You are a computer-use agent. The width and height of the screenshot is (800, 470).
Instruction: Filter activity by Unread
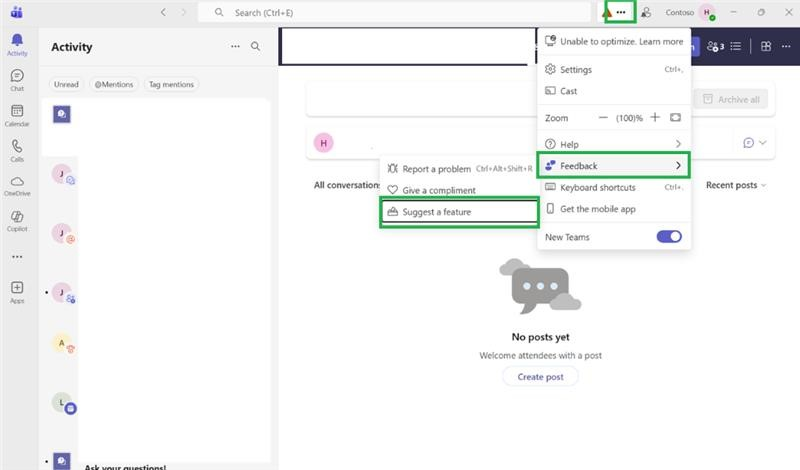[66, 84]
